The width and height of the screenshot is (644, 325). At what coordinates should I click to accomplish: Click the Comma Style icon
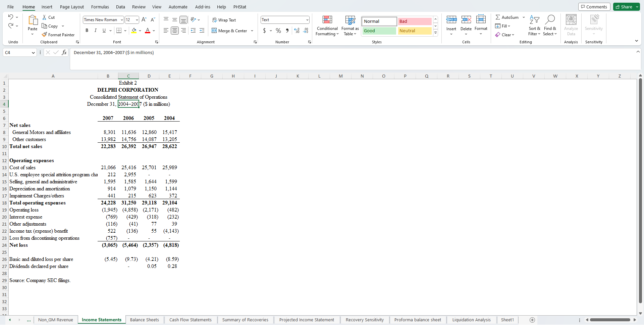[x=287, y=31]
